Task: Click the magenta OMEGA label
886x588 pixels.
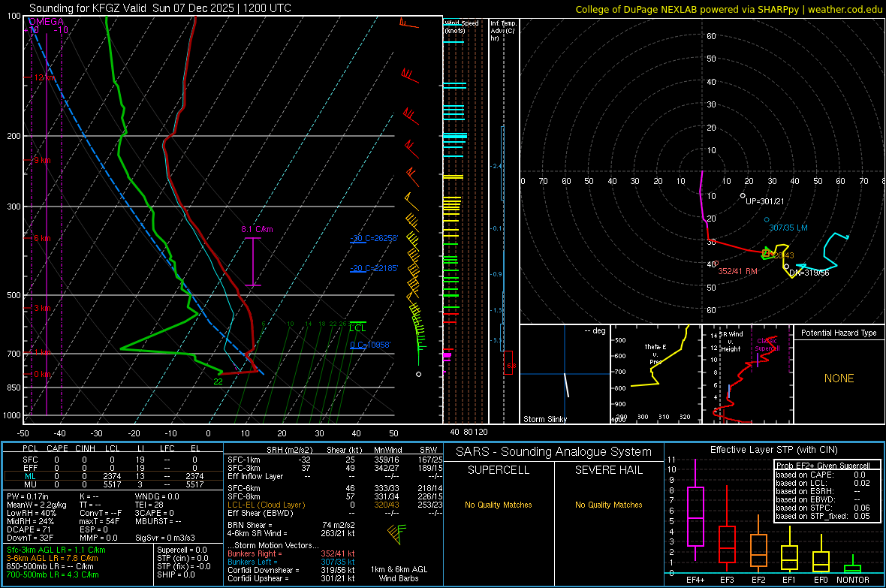Action: 46,22
